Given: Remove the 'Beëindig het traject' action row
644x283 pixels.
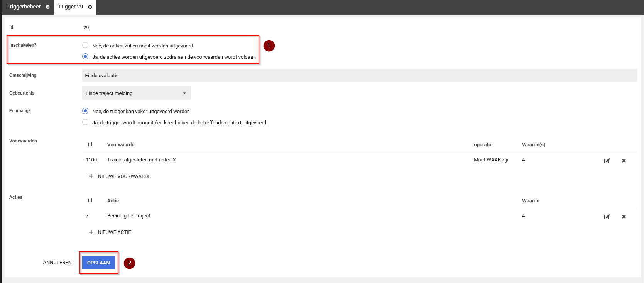Looking at the screenshot, I should (x=624, y=217).
